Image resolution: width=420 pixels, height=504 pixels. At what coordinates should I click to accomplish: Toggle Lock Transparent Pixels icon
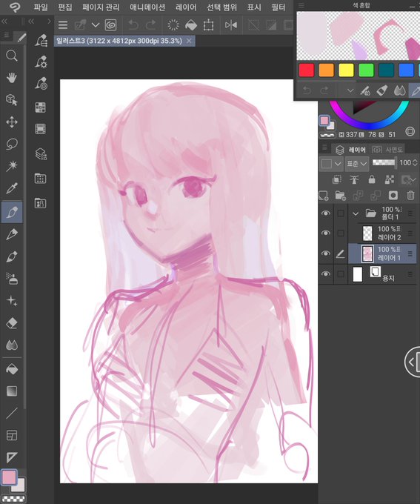390,179
